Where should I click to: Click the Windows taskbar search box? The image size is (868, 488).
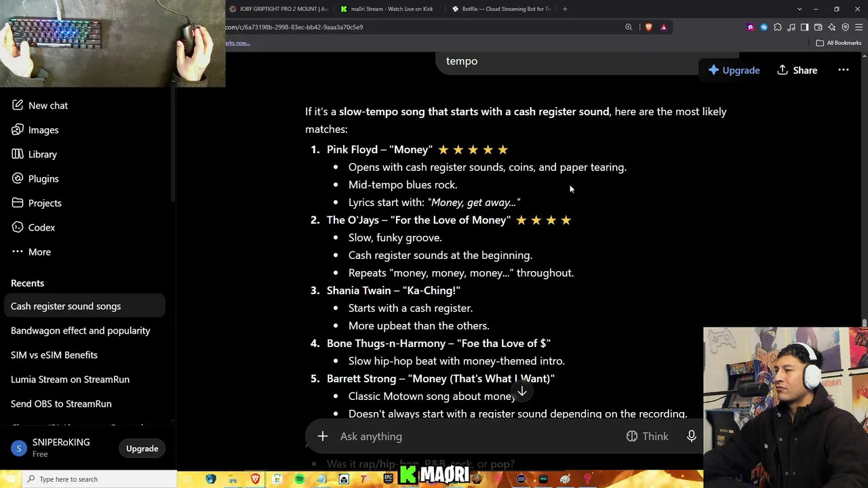(x=100, y=479)
